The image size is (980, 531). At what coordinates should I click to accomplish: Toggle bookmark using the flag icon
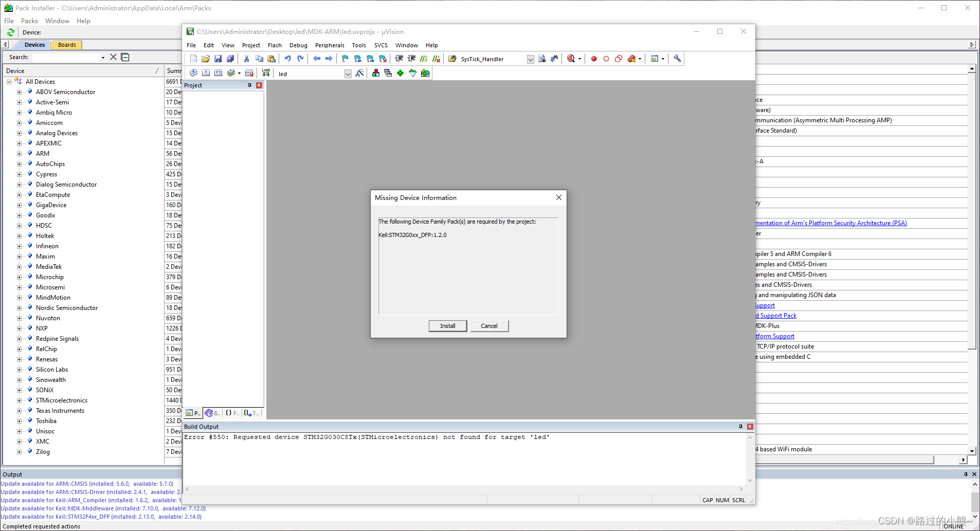pos(346,59)
